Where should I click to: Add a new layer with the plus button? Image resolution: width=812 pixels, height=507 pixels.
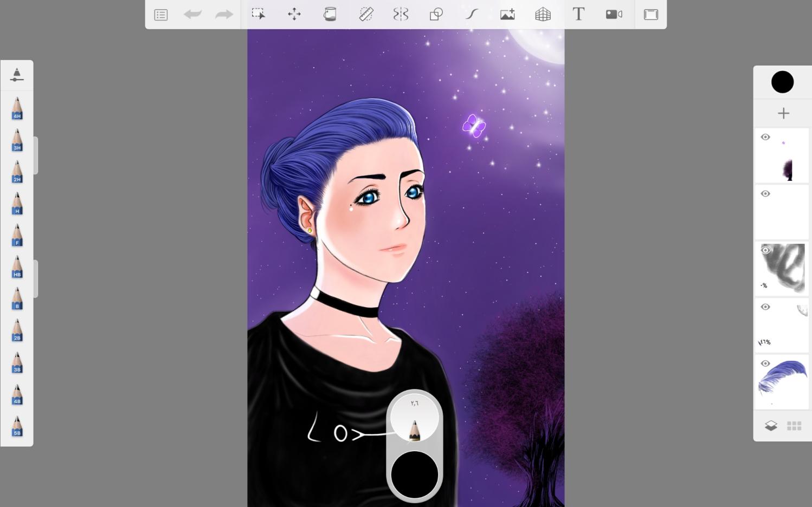pyautogui.click(x=783, y=113)
